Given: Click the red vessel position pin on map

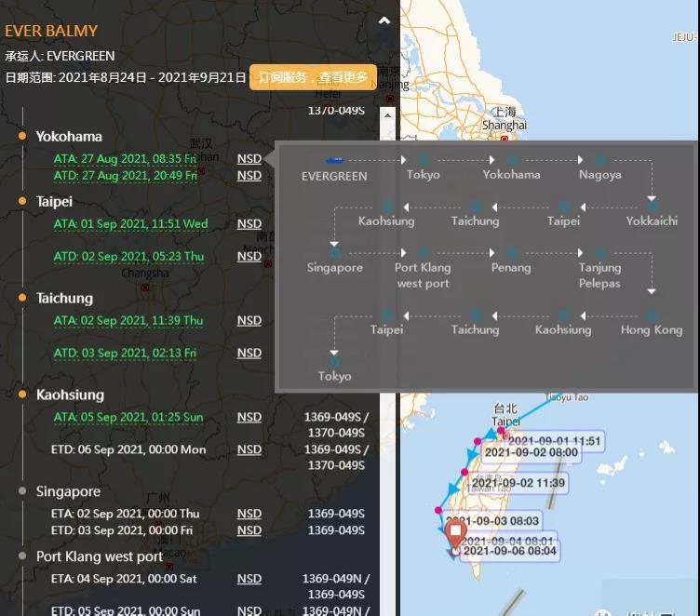Looking at the screenshot, I should pos(455,534).
